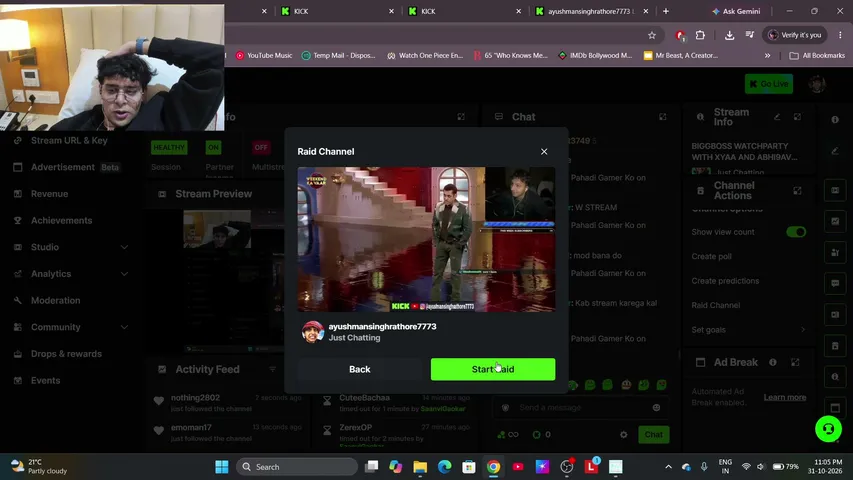The height and width of the screenshot is (480, 853).
Task: Click ayushmansinghrathore7773 avatar in dialog
Action: click(x=313, y=331)
